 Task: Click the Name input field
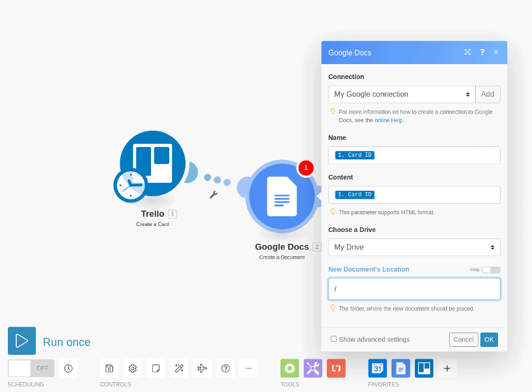[x=414, y=155]
